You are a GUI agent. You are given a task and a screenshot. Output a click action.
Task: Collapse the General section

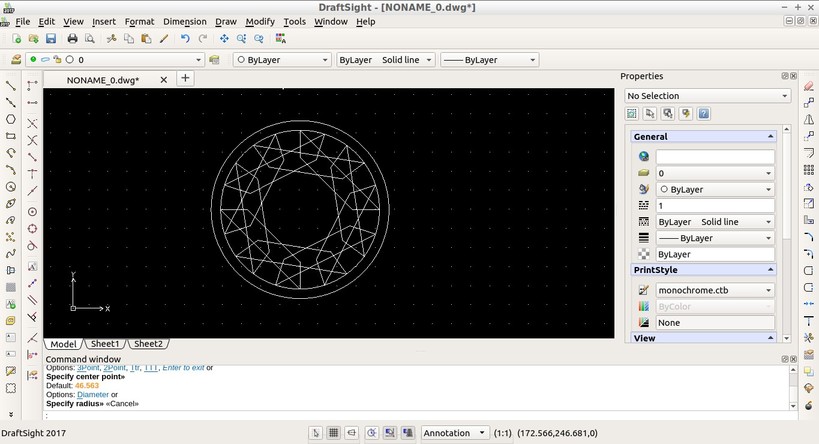click(x=770, y=136)
